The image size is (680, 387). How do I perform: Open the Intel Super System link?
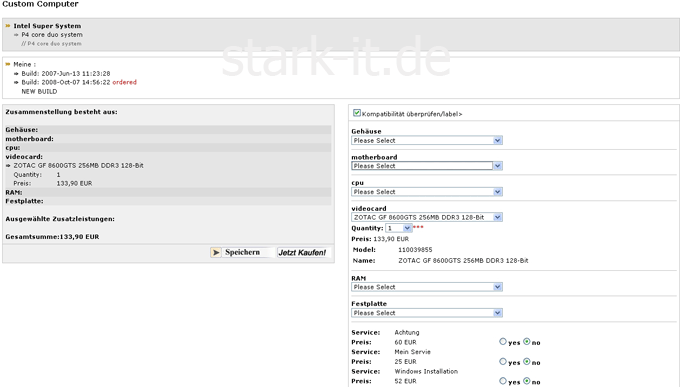pos(47,26)
